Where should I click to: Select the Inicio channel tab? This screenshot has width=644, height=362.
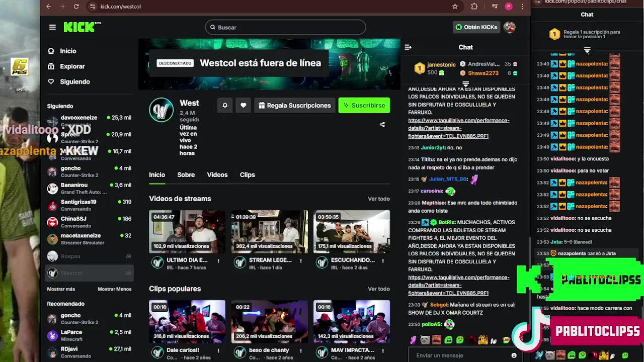pyautogui.click(x=157, y=174)
